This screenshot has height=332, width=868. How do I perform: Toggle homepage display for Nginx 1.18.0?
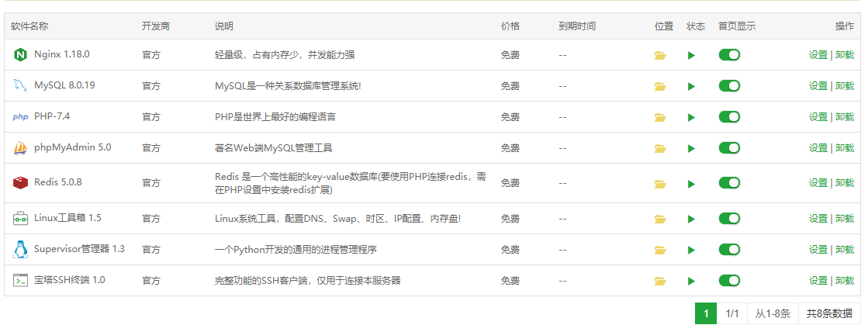tap(729, 55)
